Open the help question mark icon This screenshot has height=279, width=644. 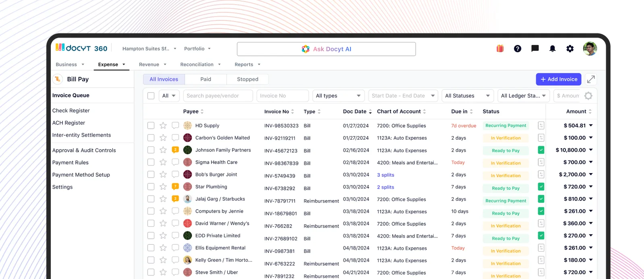pos(518,49)
